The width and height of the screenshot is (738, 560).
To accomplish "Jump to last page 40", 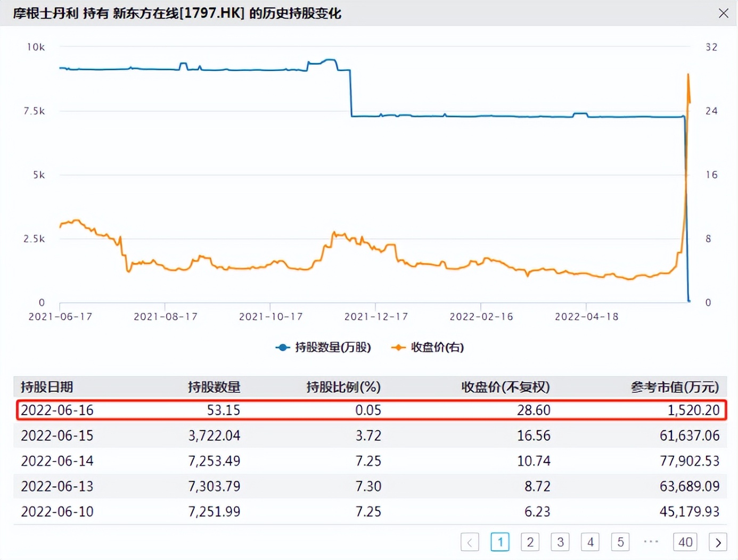I will pyautogui.click(x=685, y=542).
